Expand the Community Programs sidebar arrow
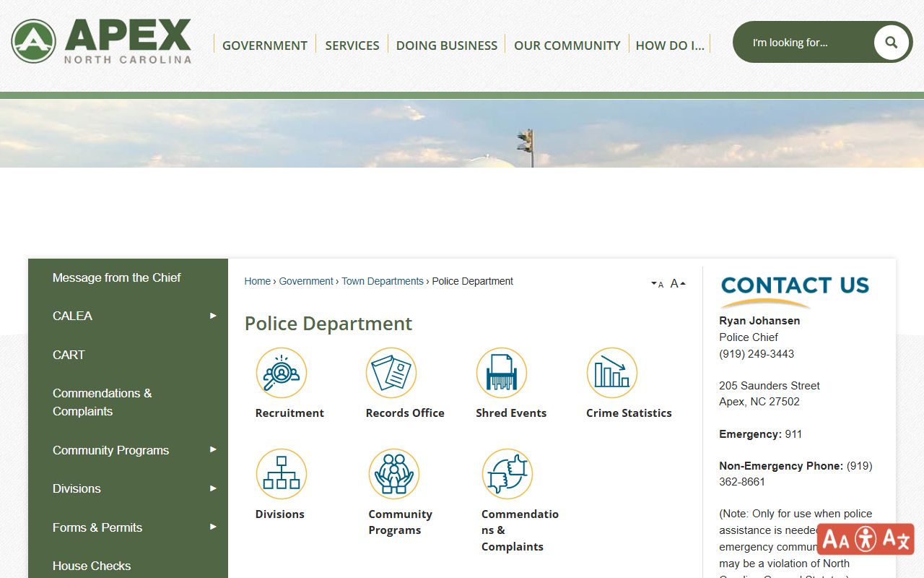Image resolution: width=924 pixels, height=578 pixels. (x=213, y=449)
